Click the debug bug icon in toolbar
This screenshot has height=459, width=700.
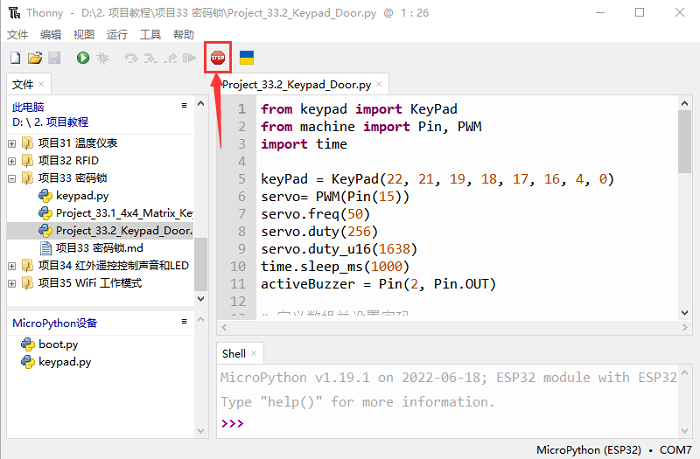(x=102, y=59)
